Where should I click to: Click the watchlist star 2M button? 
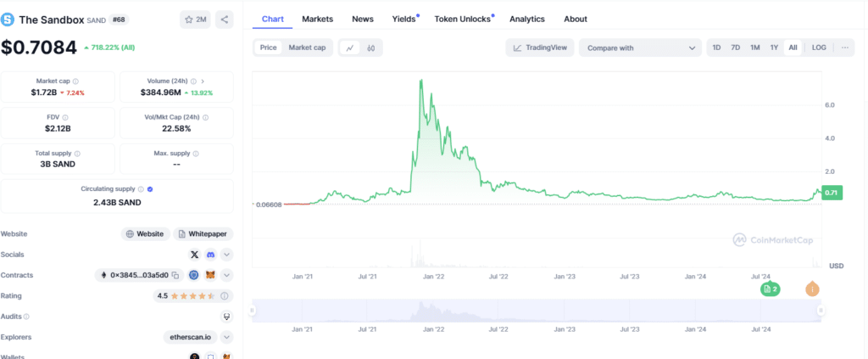[195, 20]
